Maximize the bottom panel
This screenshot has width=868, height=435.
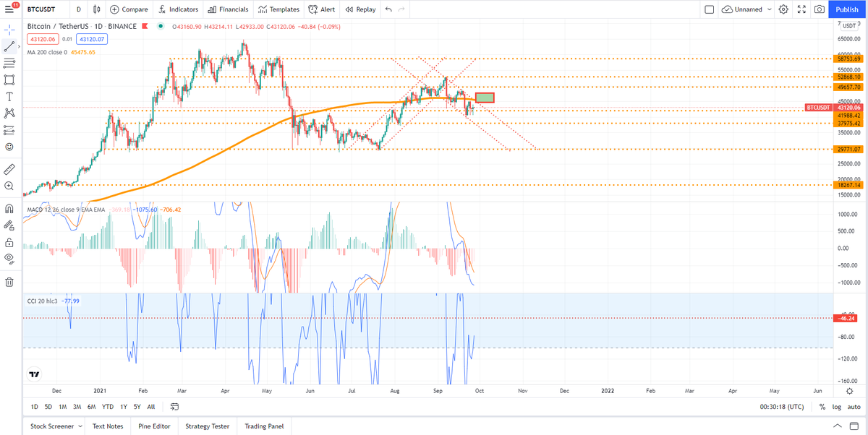pos(855,426)
